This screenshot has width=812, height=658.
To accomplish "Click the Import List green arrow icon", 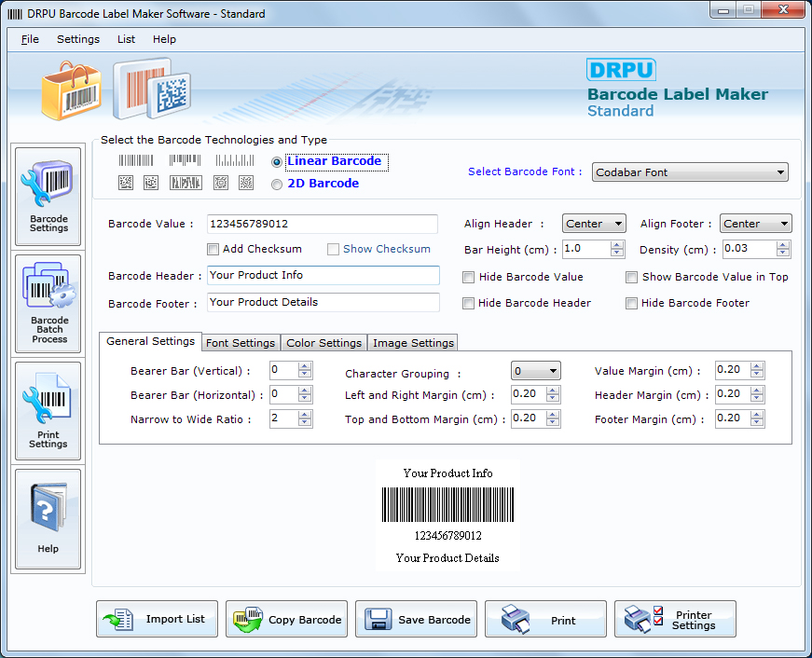I will pyautogui.click(x=118, y=619).
